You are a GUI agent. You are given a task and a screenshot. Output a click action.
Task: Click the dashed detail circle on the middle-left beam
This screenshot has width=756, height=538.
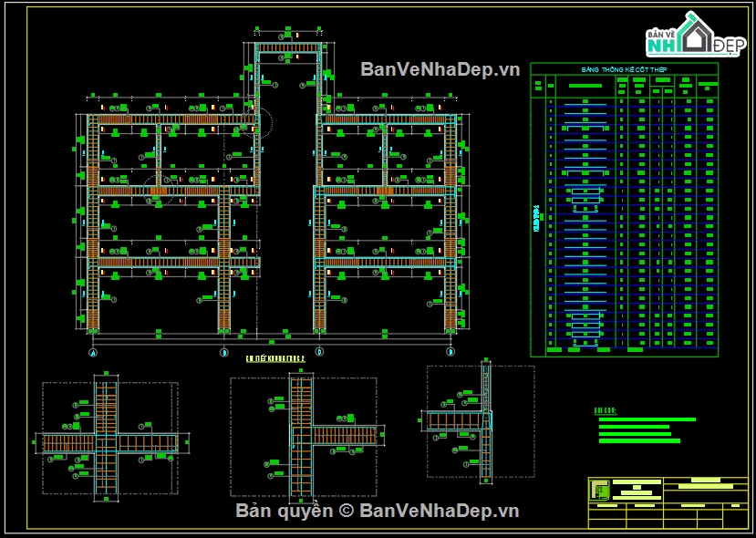pyautogui.click(x=159, y=190)
